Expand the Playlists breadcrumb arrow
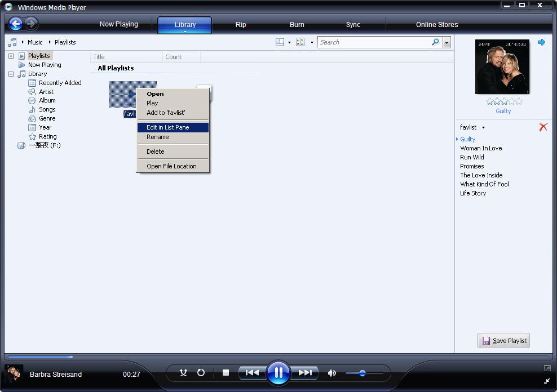The width and height of the screenshot is (557, 392). [x=50, y=42]
